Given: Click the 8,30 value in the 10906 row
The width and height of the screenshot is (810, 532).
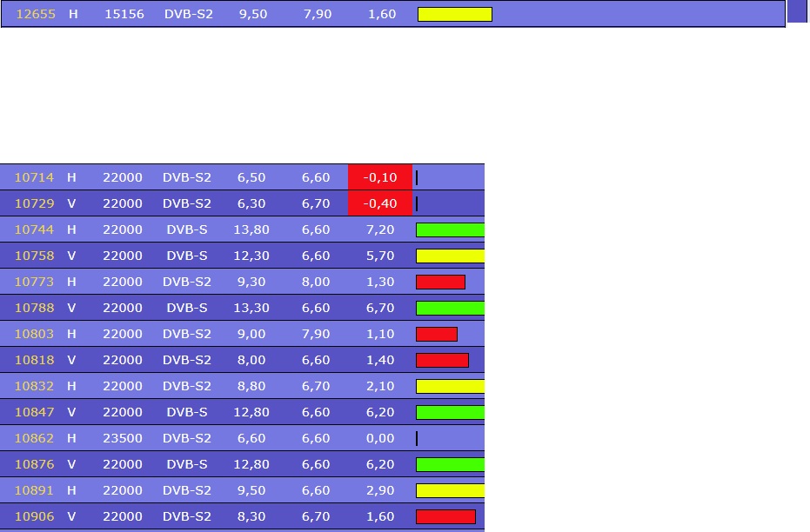Looking at the screenshot, I should (x=251, y=516).
